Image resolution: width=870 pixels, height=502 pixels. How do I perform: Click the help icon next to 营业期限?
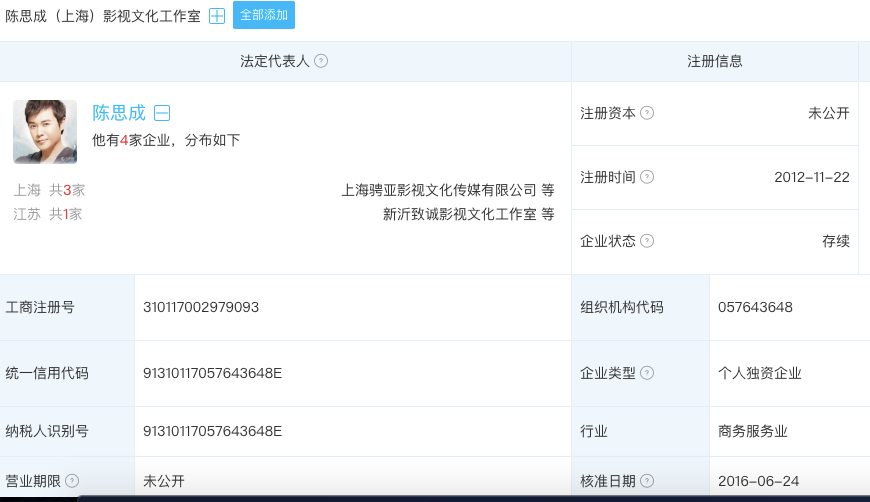72,481
